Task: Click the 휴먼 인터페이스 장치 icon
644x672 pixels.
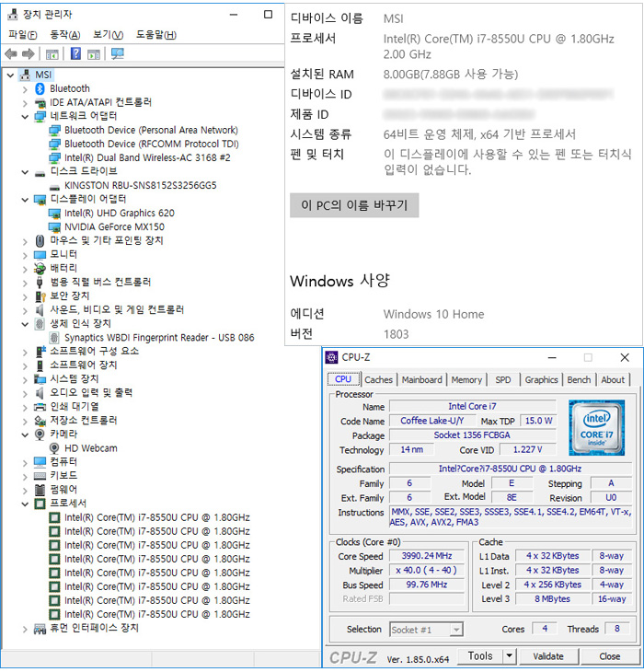Action: pos(40,629)
